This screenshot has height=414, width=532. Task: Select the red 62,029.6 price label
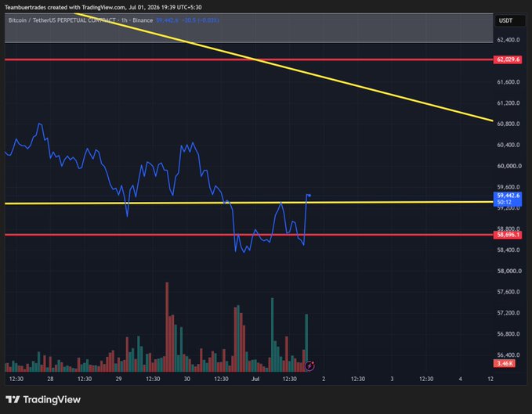point(508,59)
